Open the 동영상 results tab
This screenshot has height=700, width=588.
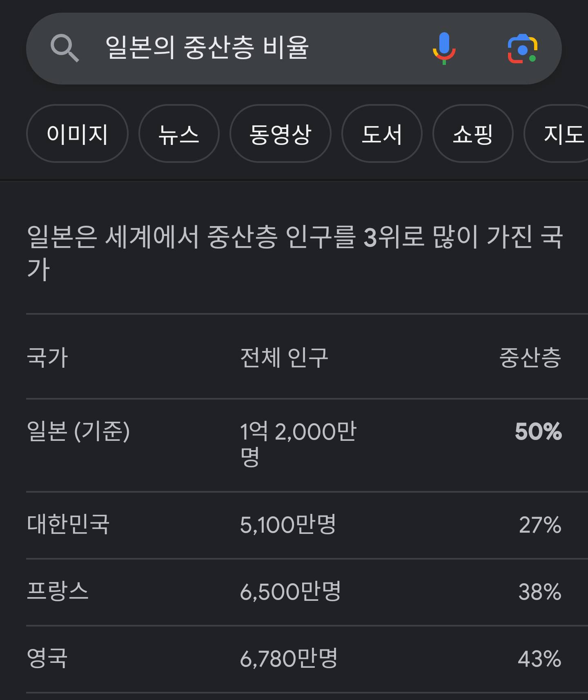[280, 134]
